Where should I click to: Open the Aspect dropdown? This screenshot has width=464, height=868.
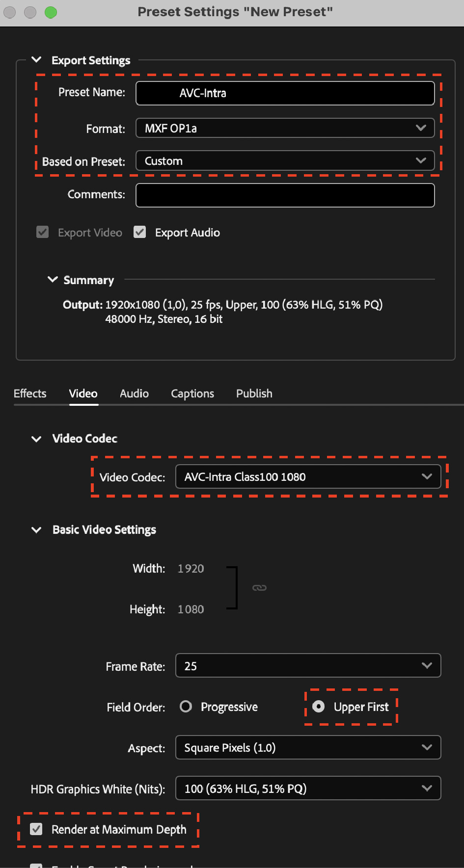307,747
